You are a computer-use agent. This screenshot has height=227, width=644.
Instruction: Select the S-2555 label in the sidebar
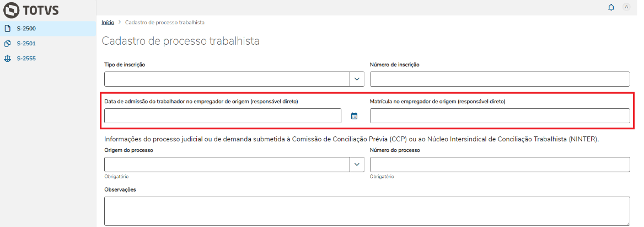pyautogui.click(x=26, y=58)
